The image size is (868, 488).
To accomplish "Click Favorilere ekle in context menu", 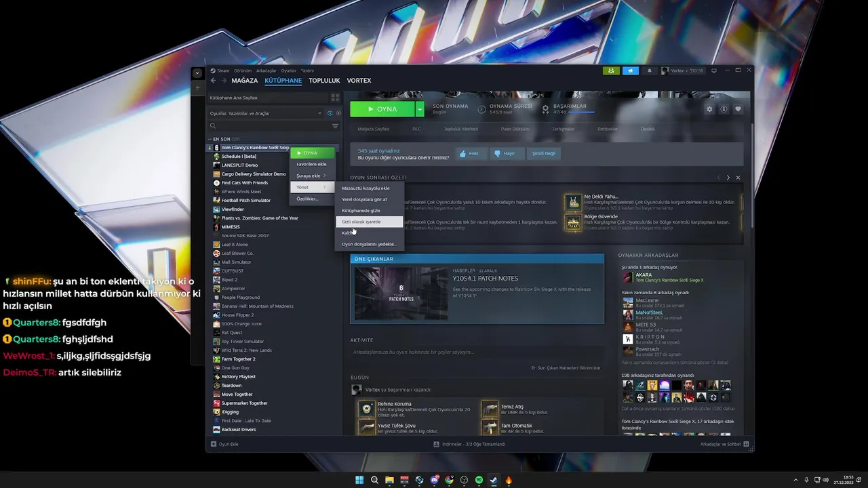I will point(313,164).
